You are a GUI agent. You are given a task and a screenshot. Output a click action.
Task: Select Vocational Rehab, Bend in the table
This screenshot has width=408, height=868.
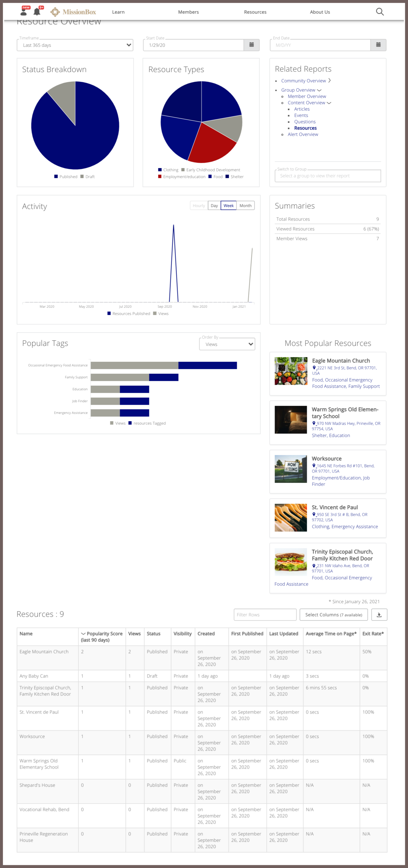click(44, 809)
